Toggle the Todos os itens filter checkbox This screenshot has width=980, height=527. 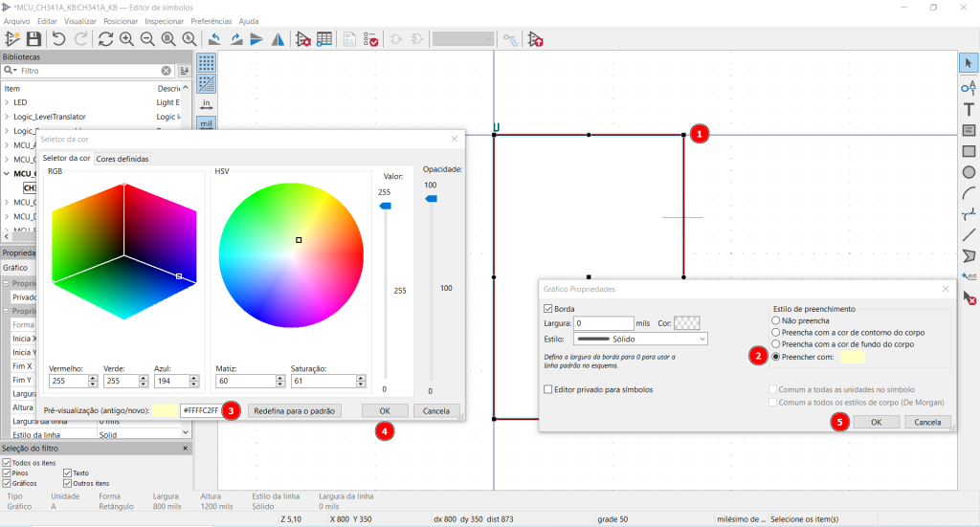pyautogui.click(x=7, y=463)
